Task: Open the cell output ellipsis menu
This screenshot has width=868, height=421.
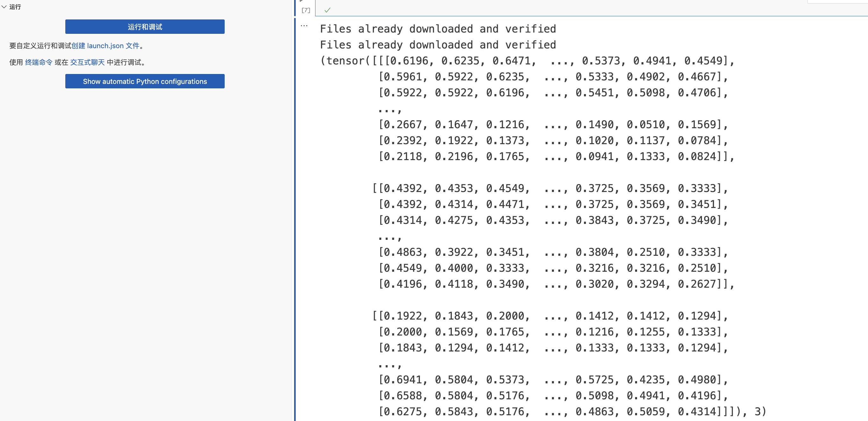Action: (304, 26)
